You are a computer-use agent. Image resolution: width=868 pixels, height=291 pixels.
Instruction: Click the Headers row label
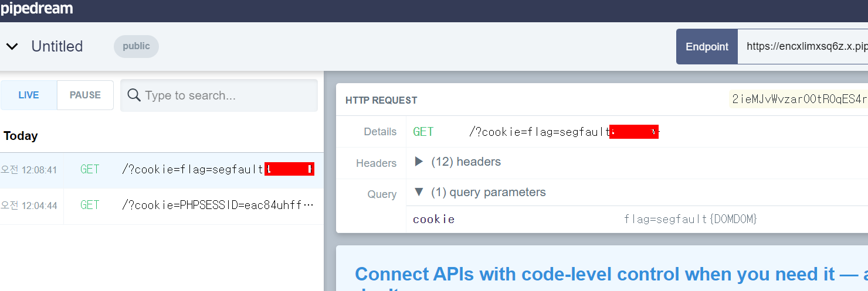click(377, 163)
